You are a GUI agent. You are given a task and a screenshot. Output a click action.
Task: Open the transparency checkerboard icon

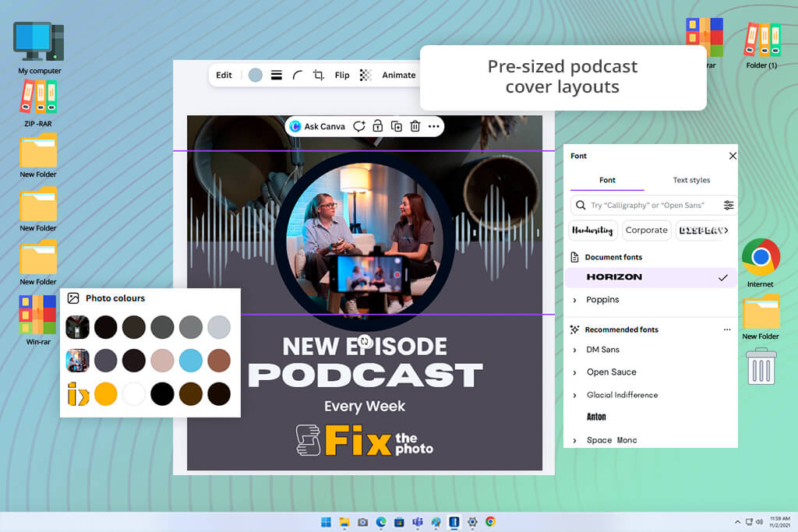point(365,76)
